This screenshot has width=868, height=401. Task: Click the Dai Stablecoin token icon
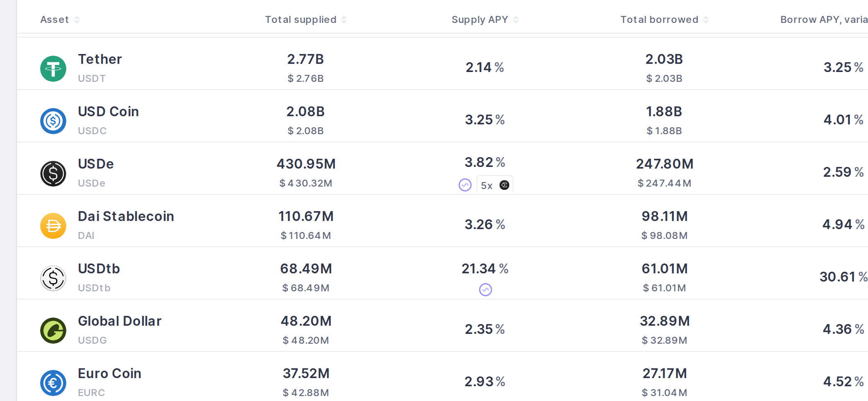(53, 226)
